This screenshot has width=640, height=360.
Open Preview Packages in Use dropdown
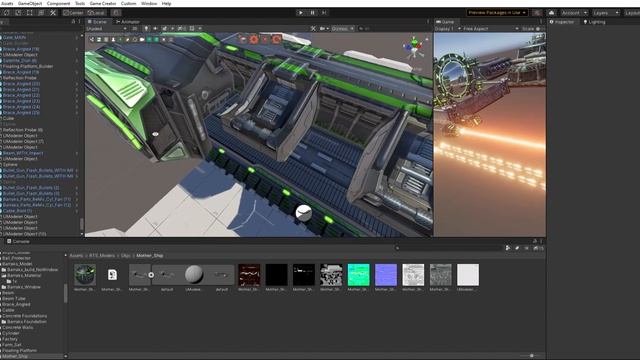497,13
